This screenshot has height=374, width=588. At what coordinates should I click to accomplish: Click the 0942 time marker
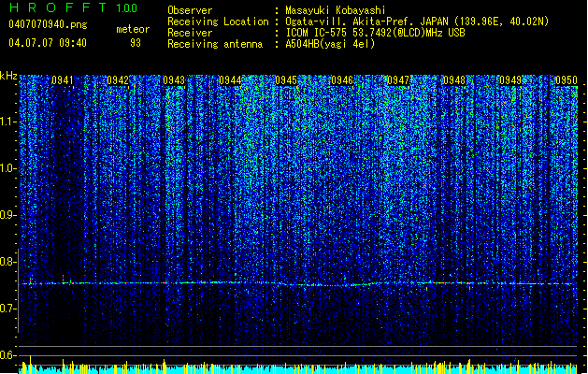118,80
